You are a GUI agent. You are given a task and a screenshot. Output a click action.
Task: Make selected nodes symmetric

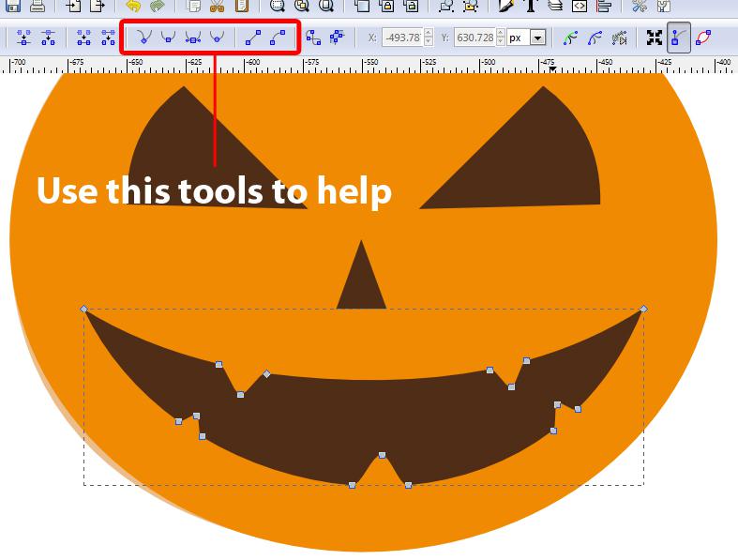(193, 38)
